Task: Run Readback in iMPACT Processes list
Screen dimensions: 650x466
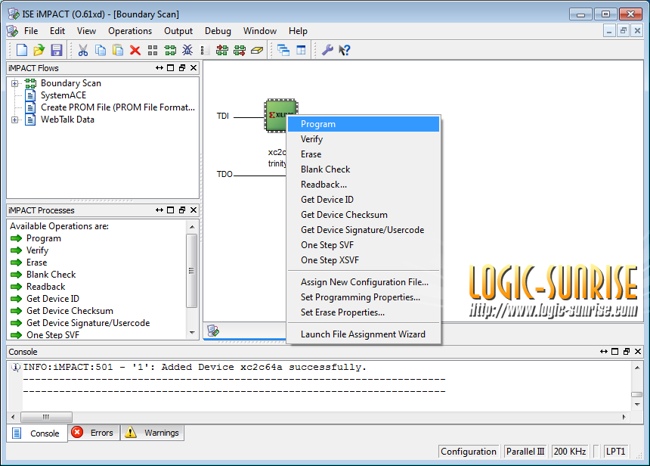Action: point(46,286)
